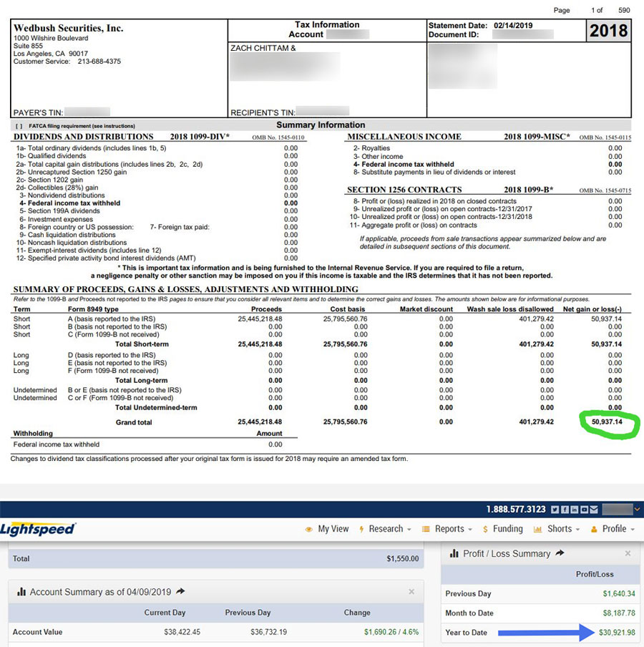The width and height of the screenshot is (644, 647).
Task: Click the email envelope icon top right
Action: [593, 510]
